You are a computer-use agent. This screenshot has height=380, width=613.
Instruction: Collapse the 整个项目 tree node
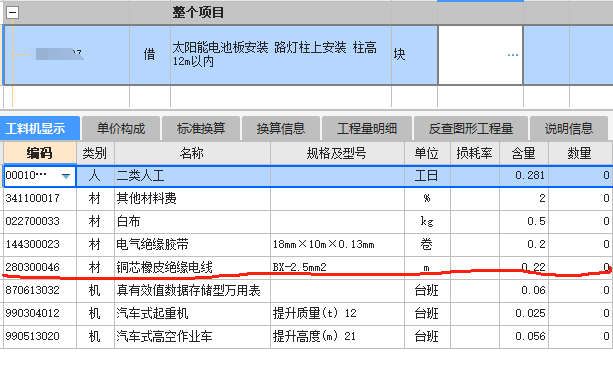pos(13,13)
